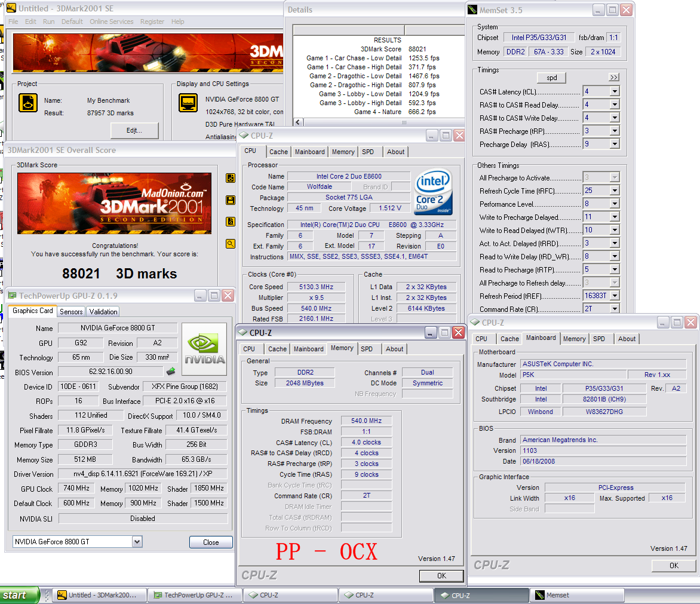Click Intel Core 2 Duo E8600 name field
Screen dimensions: 700x604
click(349, 176)
